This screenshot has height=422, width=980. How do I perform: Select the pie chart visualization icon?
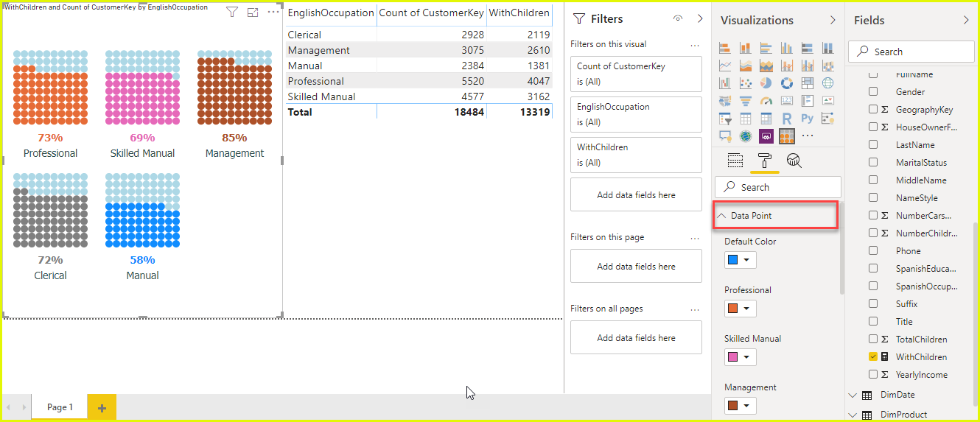tap(766, 83)
